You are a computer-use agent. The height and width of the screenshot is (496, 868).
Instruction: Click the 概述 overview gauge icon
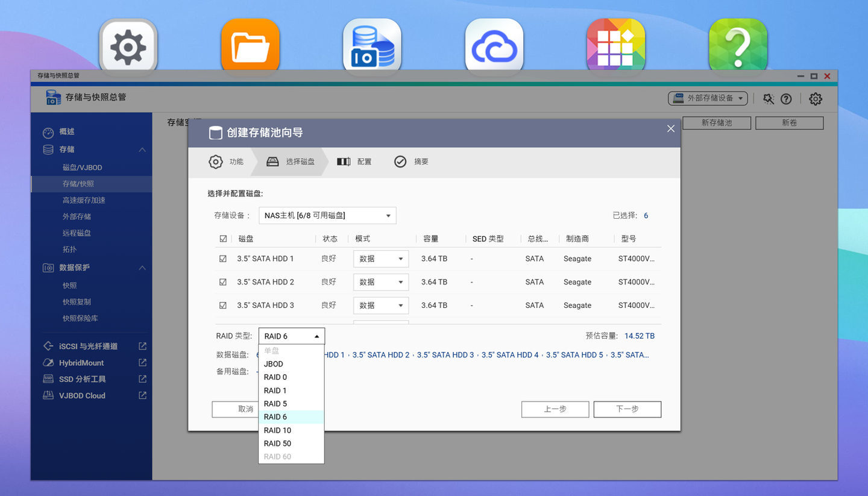tap(48, 132)
